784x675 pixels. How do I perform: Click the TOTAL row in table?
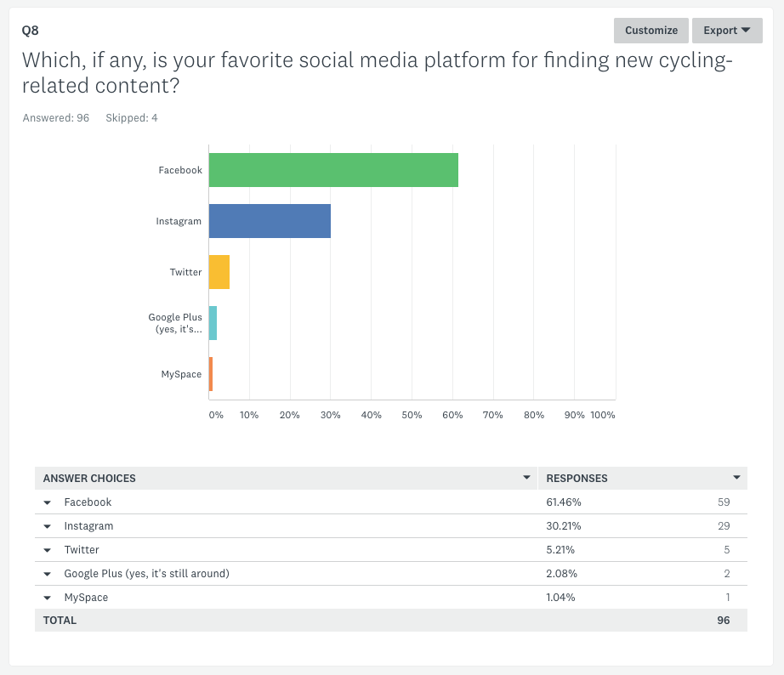pos(60,621)
